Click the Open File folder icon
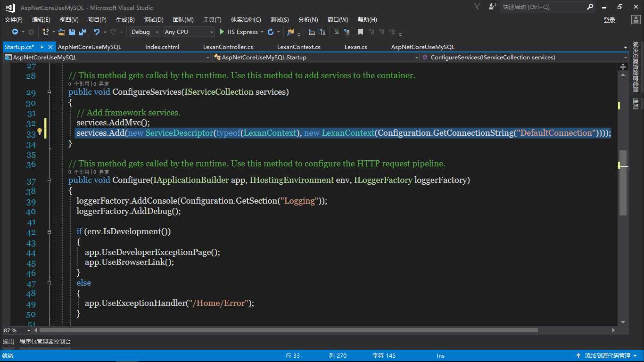Viewport: 644px width, 362px height. pos(61,32)
